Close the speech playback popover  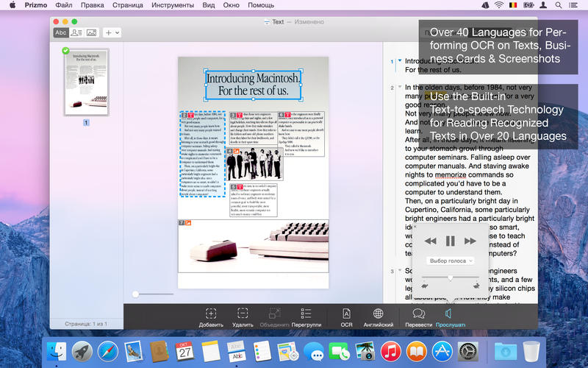[415, 227]
